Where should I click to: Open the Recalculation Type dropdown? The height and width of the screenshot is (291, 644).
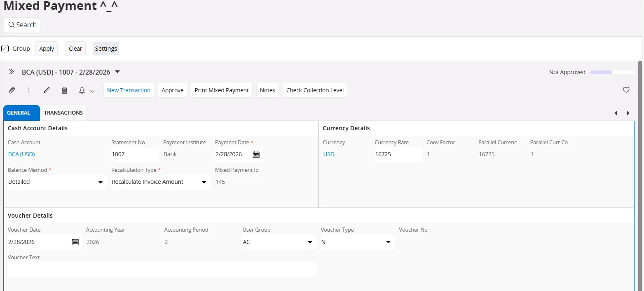coord(204,182)
